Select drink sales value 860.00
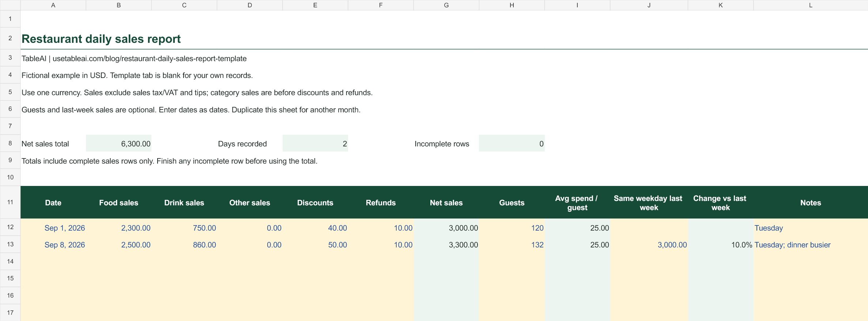Screen dimensions: 868x321 click(x=184, y=245)
